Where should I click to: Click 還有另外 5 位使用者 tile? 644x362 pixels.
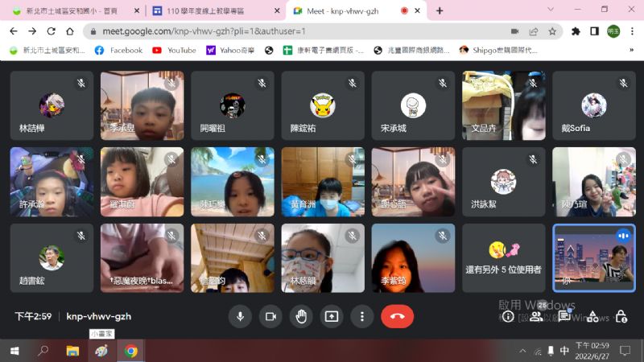click(504, 258)
